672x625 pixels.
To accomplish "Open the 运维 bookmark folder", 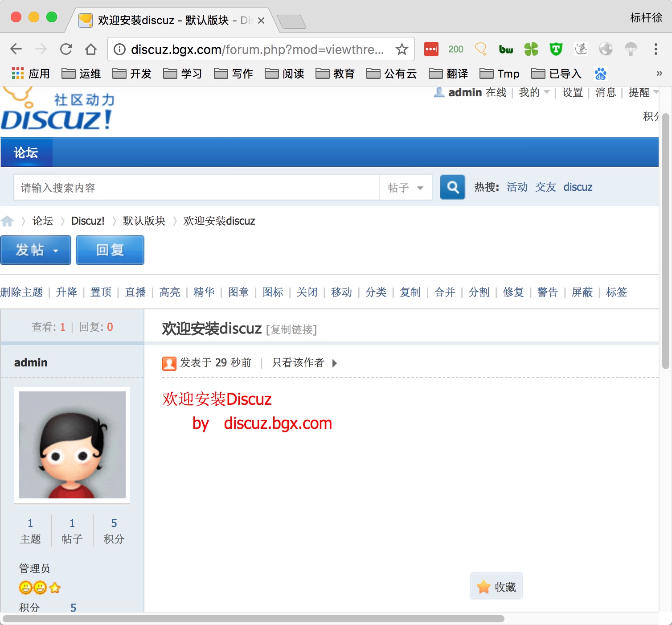I will click(x=81, y=74).
